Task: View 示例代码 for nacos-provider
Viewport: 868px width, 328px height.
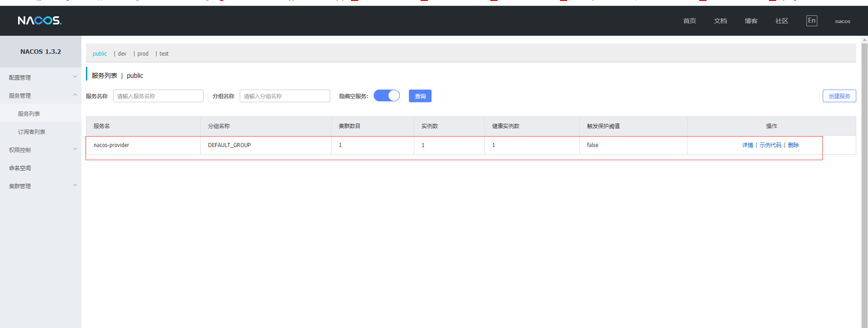Action: pyautogui.click(x=770, y=145)
